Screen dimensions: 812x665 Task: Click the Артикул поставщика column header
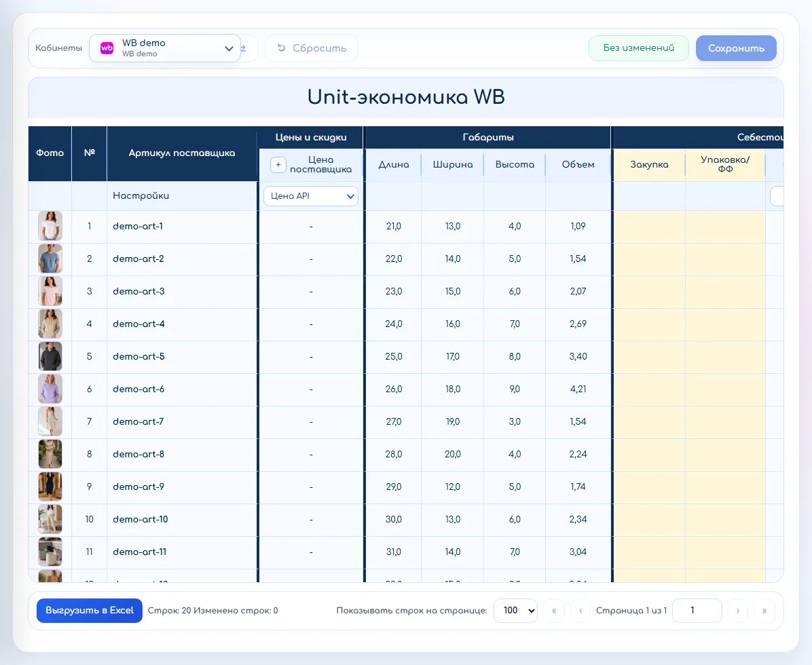[x=182, y=153]
